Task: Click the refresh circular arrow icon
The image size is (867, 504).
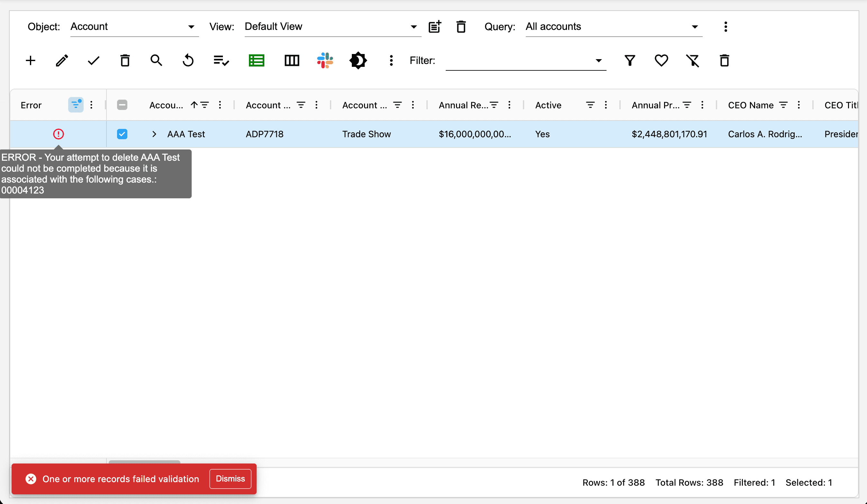Action: pyautogui.click(x=188, y=60)
